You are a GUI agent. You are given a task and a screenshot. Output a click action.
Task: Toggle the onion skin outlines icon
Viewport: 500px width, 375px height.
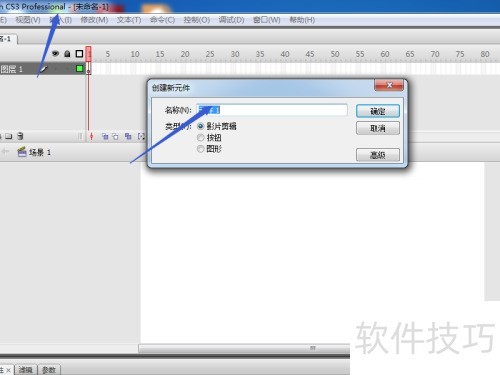click(115, 136)
